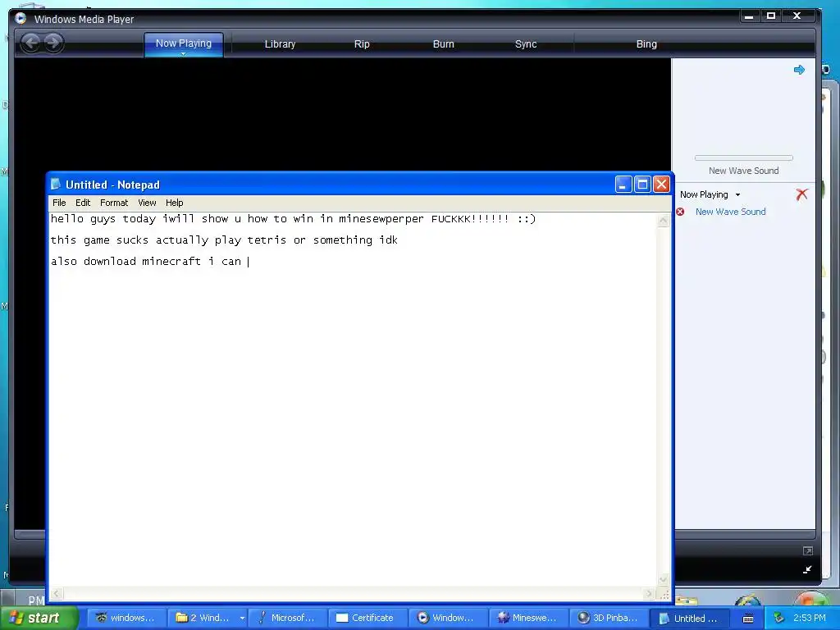The image size is (840, 630).
Task: Switch to Microsof... taskbar item
Action: click(286, 618)
